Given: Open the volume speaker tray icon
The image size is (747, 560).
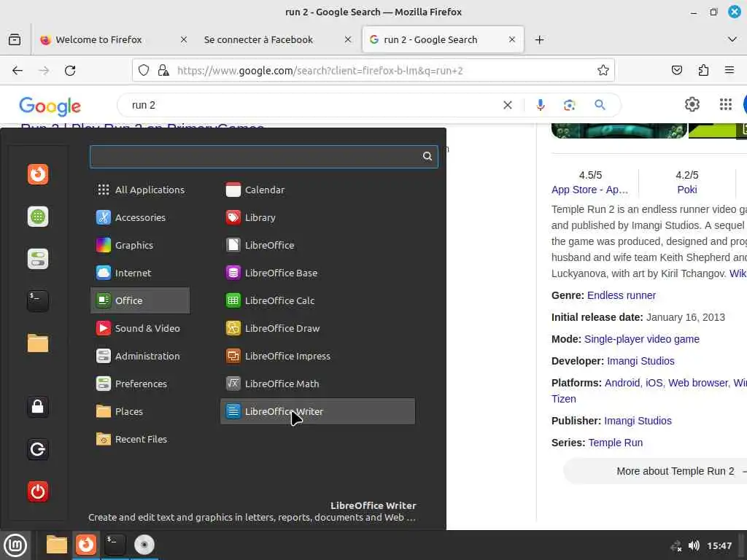Looking at the screenshot, I should tap(694, 545).
